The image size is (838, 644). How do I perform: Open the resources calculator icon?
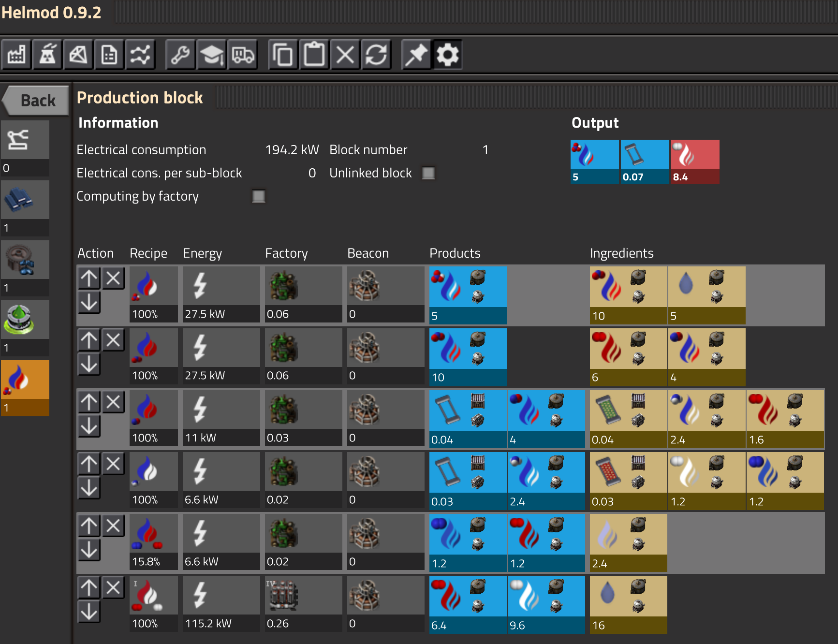pos(78,54)
